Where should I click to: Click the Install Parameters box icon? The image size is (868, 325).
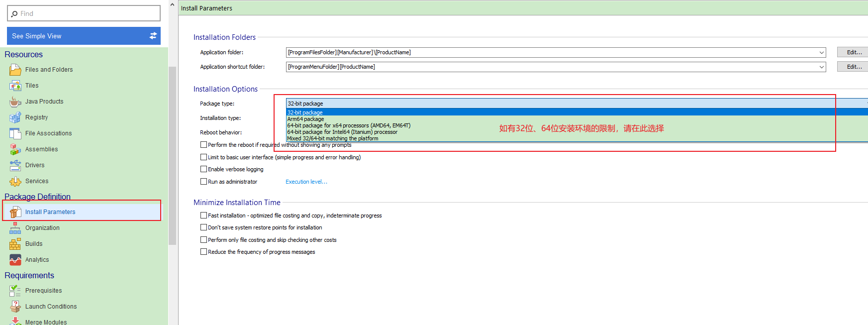tap(15, 212)
